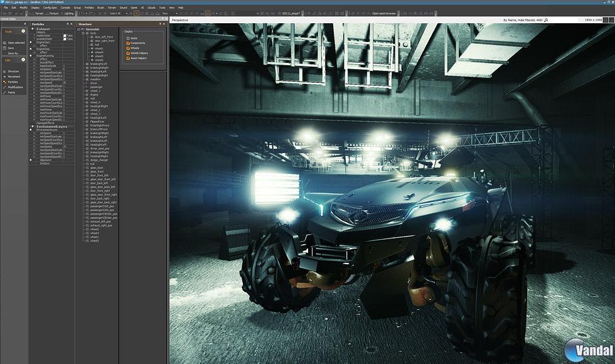Collapse the body node in Structure tree

(x=83, y=33)
